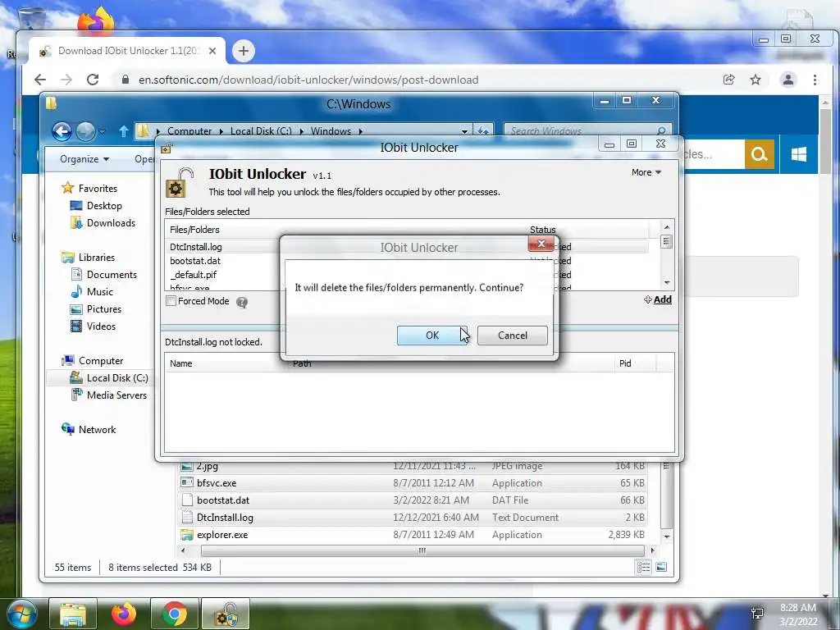The image size is (840, 630).
Task: Select Local Disk (C:) in navigation pane
Action: [x=117, y=378]
